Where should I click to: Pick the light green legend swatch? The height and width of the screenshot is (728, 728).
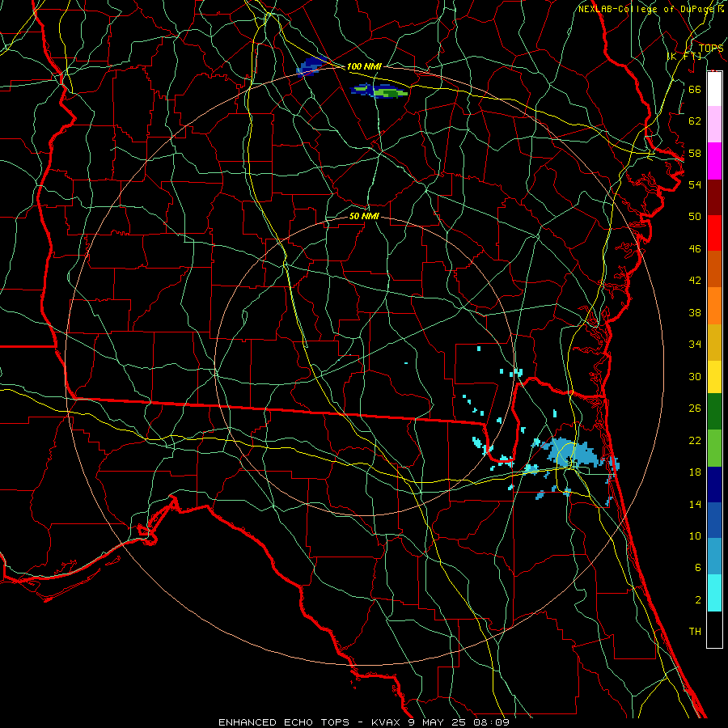point(714,448)
